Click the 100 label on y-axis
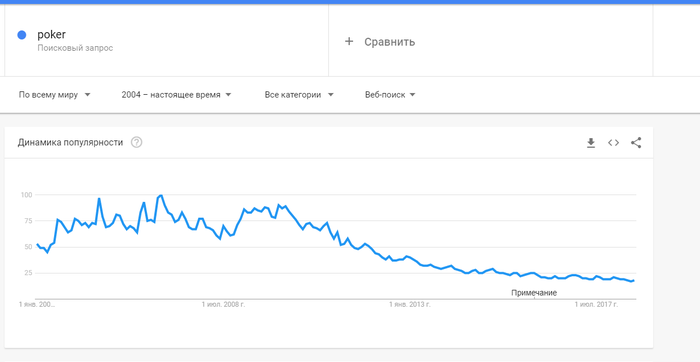700x362 pixels. point(26,195)
